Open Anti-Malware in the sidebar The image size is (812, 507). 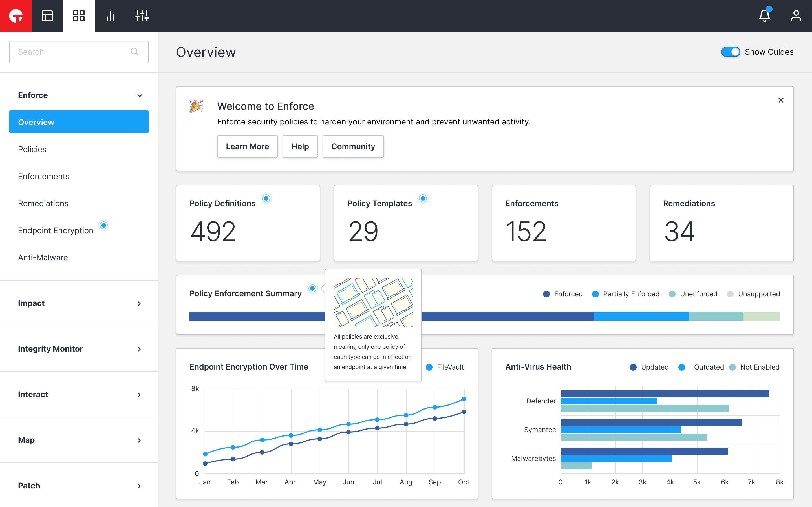click(x=43, y=257)
